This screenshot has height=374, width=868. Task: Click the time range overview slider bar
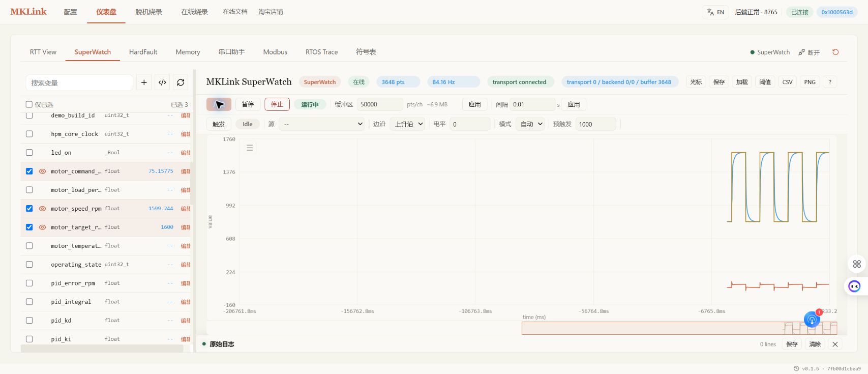[679, 328]
